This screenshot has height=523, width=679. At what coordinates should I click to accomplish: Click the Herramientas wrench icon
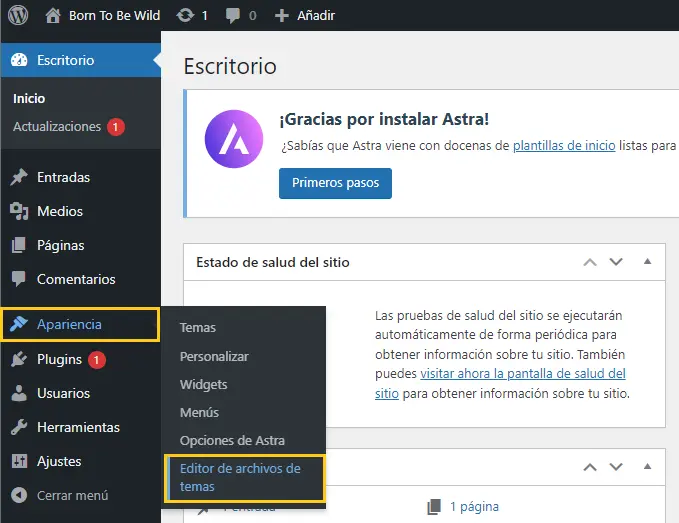pyautogui.click(x=19, y=427)
